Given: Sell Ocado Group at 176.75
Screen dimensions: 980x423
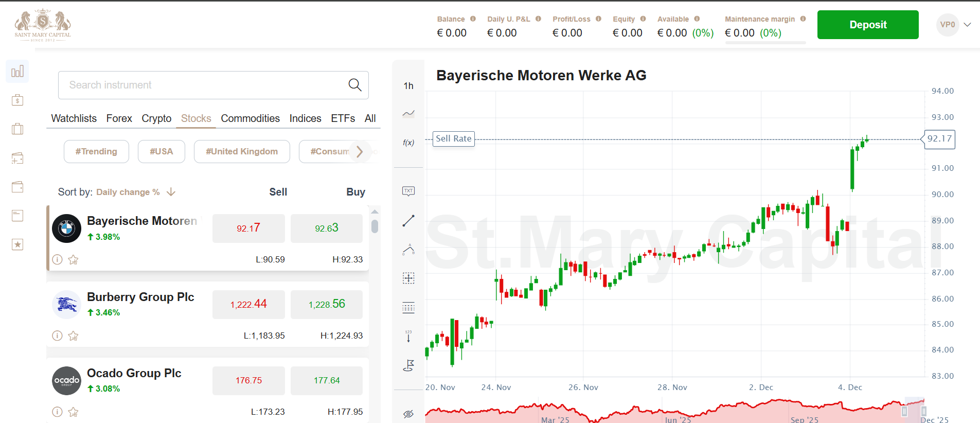Looking at the screenshot, I should tap(248, 381).
